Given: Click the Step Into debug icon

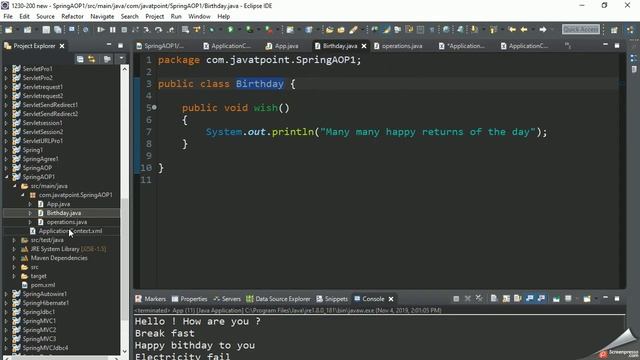Looking at the screenshot, I should tap(147, 29).
